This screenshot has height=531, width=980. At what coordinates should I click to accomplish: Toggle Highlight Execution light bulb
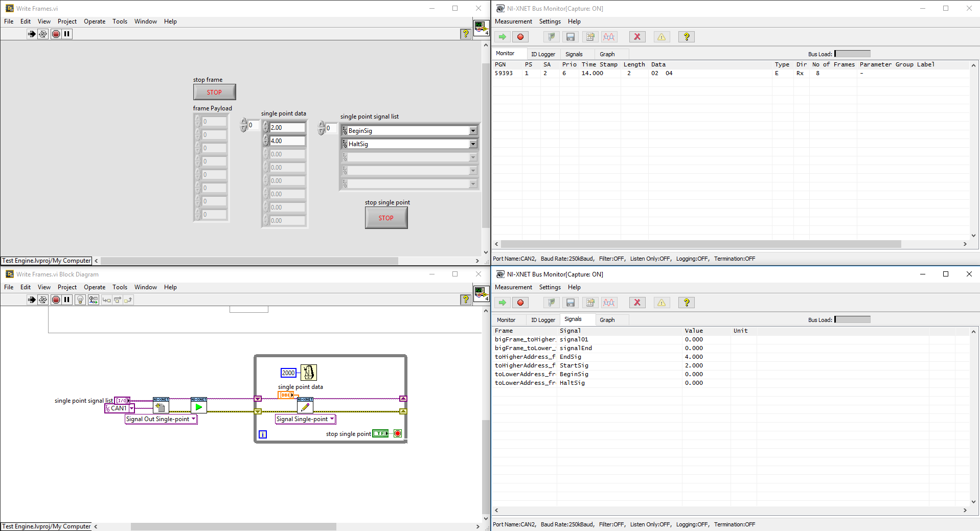point(80,299)
